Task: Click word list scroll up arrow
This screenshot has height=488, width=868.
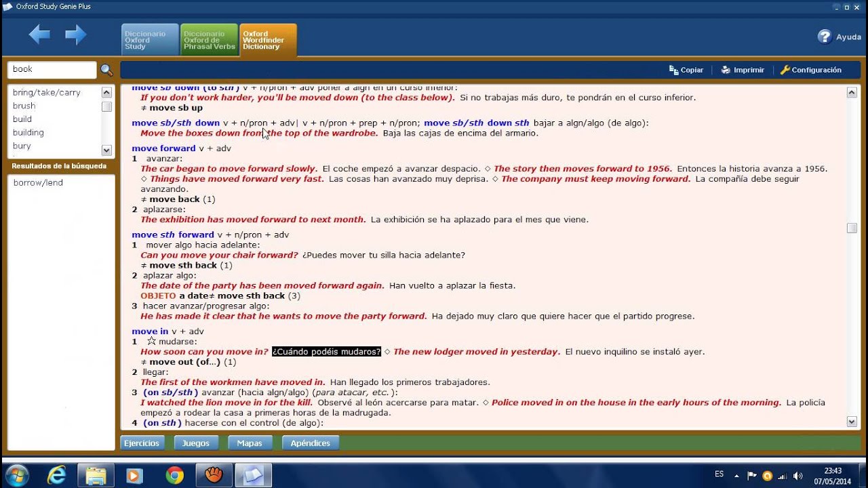Action: point(106,92)
